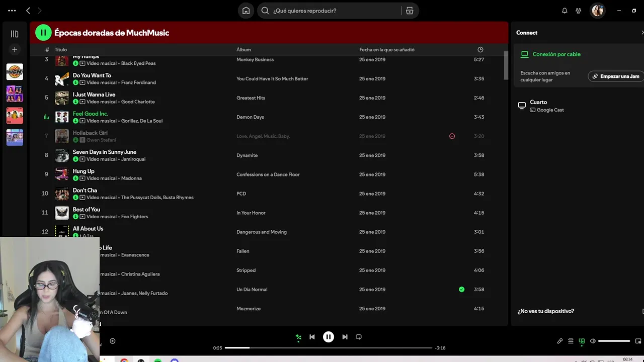Click the Madonna 'Hung Up' cover thumbnail

click(x=62, y=174)
